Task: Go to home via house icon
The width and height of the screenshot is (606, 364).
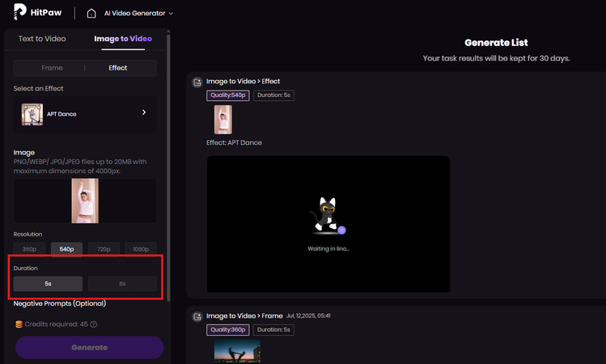Action: [x=91, y=13]
